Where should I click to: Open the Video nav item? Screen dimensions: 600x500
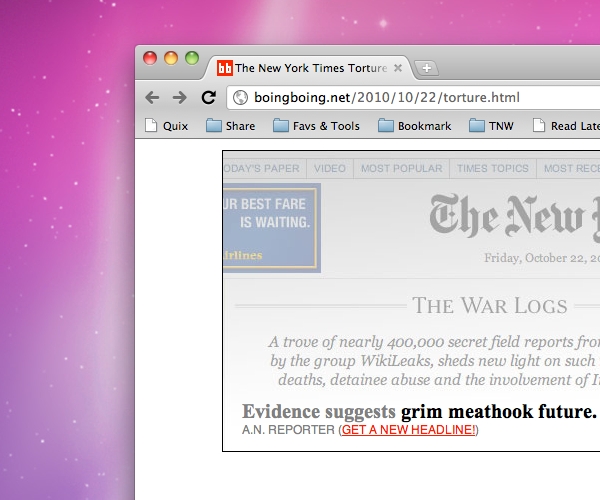pyautogui.click(x=330, y=168)
